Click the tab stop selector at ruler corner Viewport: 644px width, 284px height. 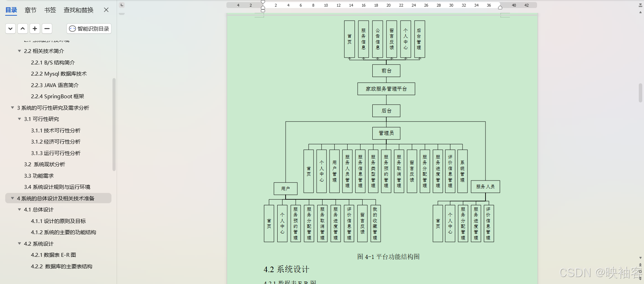click(x=122, y=5)
